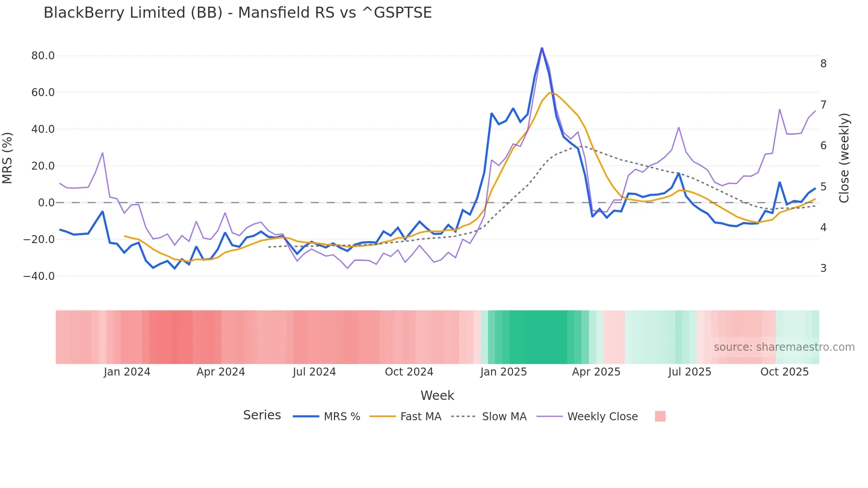Toggle the Fast MA legend entry
Viewport: 868px width, 488px height.
pyautogui.click(x=405, y=416)
